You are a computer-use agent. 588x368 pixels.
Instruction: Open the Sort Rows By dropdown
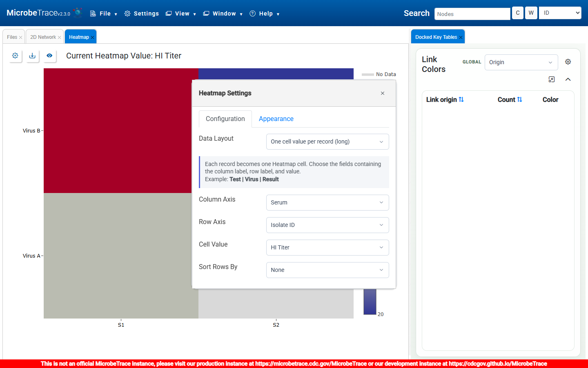click(327, 270)
